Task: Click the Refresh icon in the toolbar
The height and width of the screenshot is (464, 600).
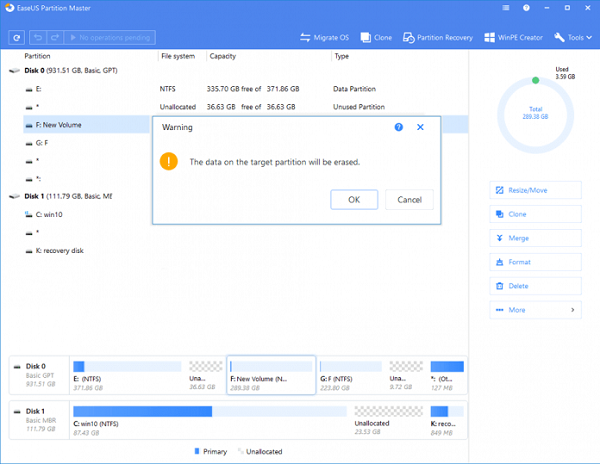Action: pyautogui.click(x=17, y=37)
